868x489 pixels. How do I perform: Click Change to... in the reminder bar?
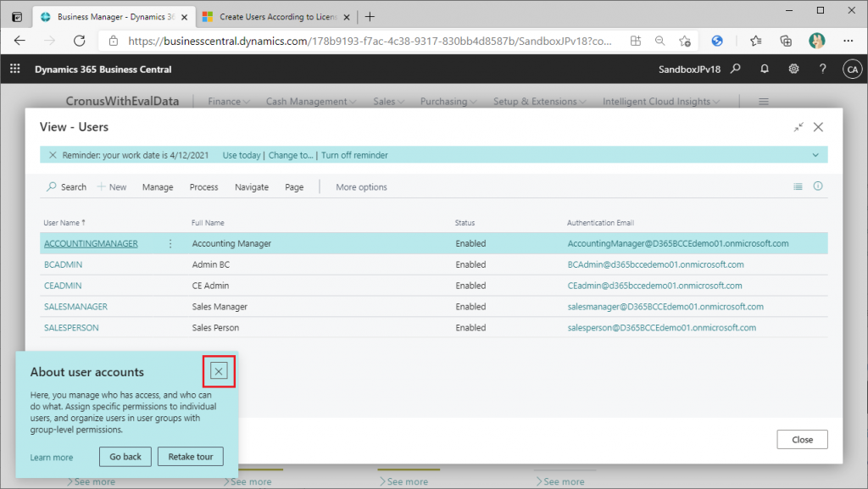click(291, 155)
